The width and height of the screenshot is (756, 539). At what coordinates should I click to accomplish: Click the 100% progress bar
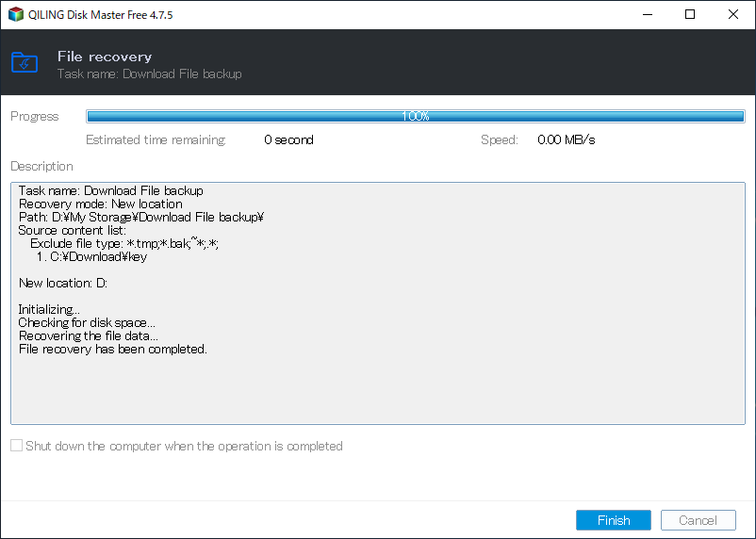415,116
